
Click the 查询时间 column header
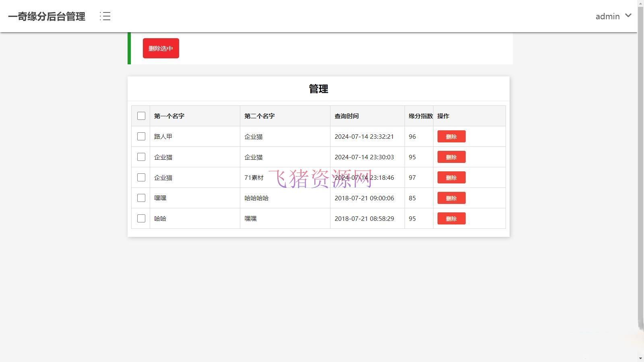coord(347,116)
